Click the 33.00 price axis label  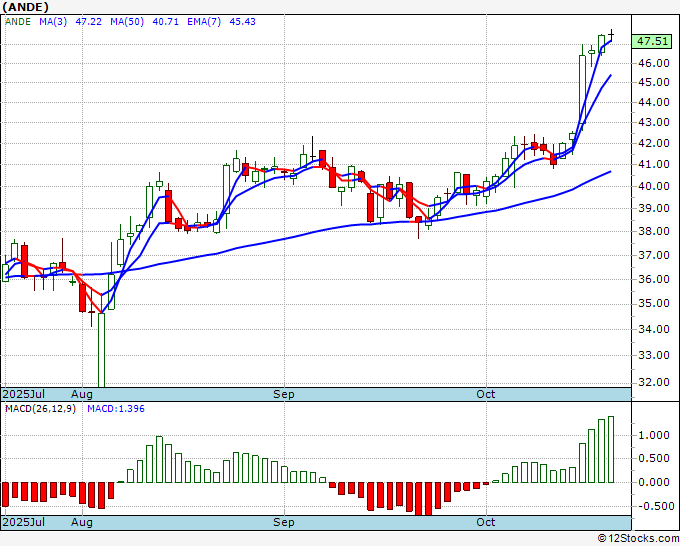coord(654,355)
